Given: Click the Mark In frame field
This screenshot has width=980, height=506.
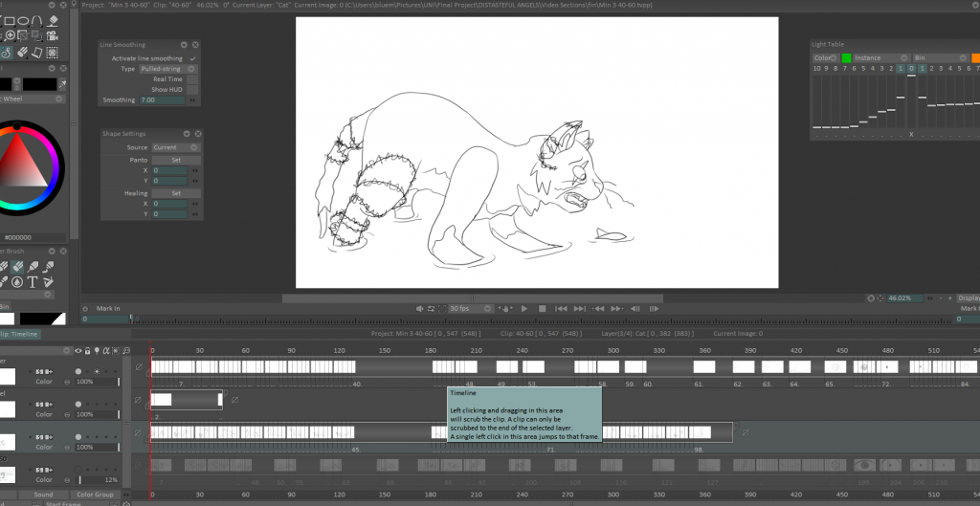Looking at the screenshot, I should click(x=104, y=319).
